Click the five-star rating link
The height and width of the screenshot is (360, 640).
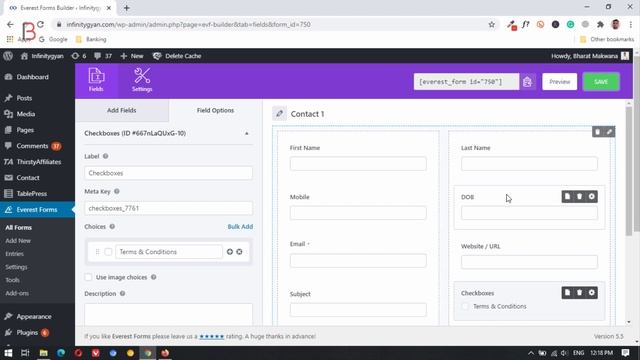click(x=211, y=336)
